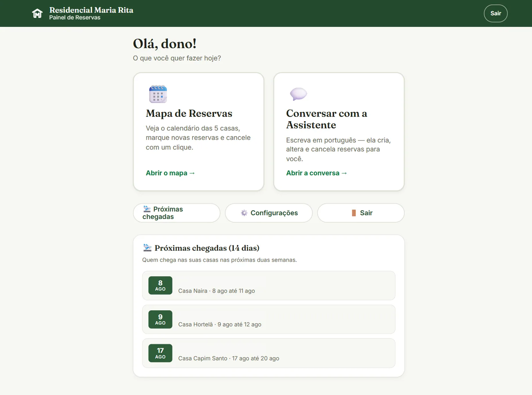Open the Mapa de Reservas card title

pyautogui.click(x=189, y=113)
